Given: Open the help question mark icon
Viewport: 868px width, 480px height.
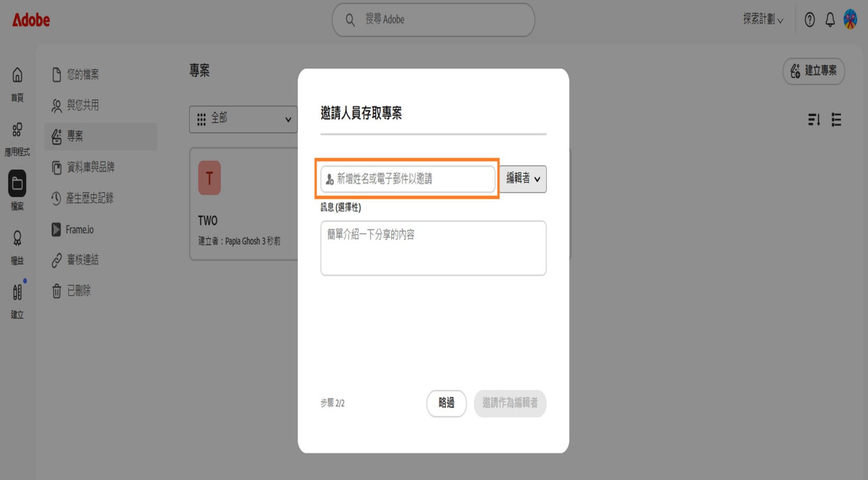Looking at the screenshot, I should [x=810, y=19].
